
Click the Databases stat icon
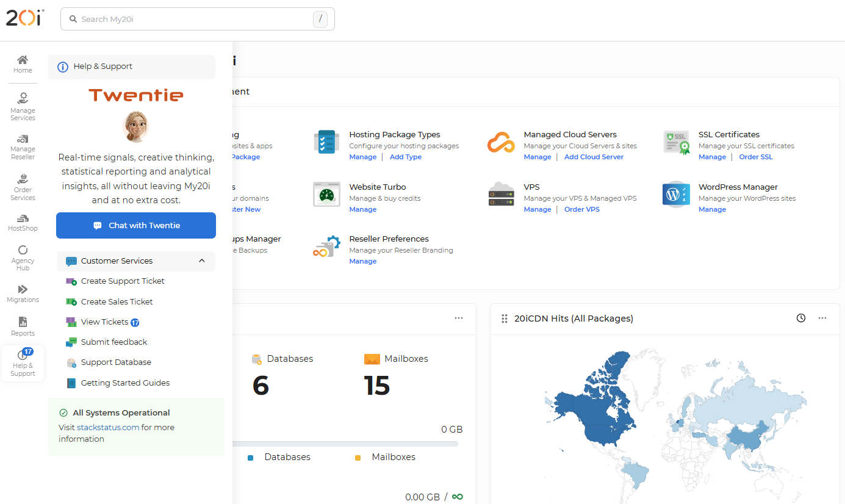coord(257,359)
